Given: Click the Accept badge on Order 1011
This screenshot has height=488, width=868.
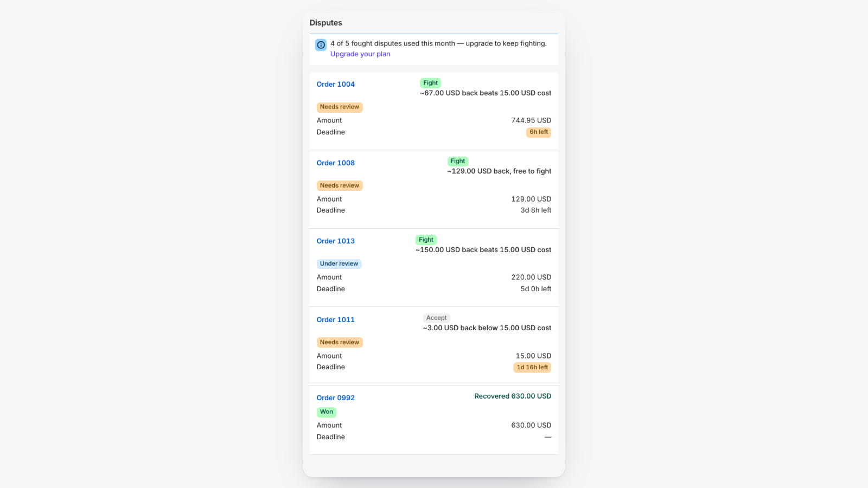Looking at the screenshot, I should pyautogui.click(x=436, y=318).
